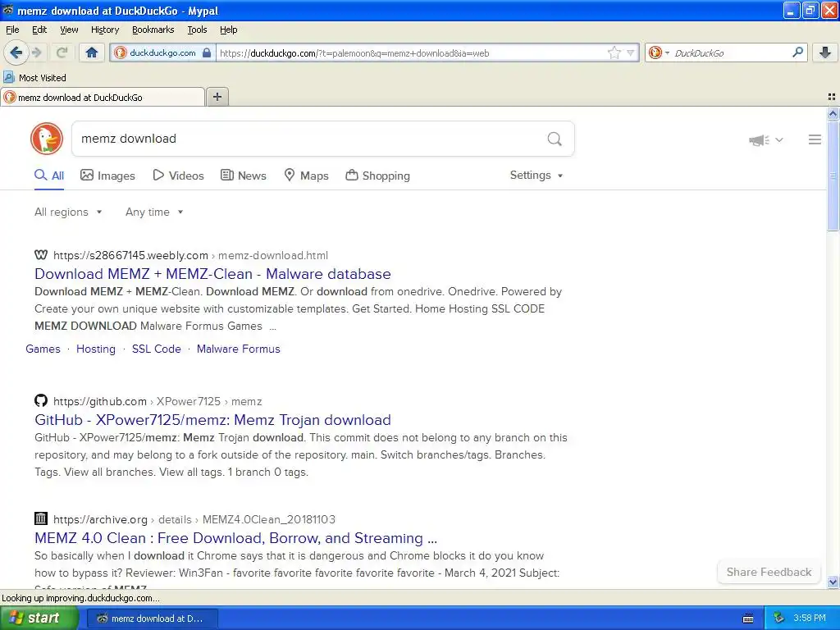The height and width of the screenshot is (630, 840).
Task: Click the Share Feedback button
Action: pos(769,572)
